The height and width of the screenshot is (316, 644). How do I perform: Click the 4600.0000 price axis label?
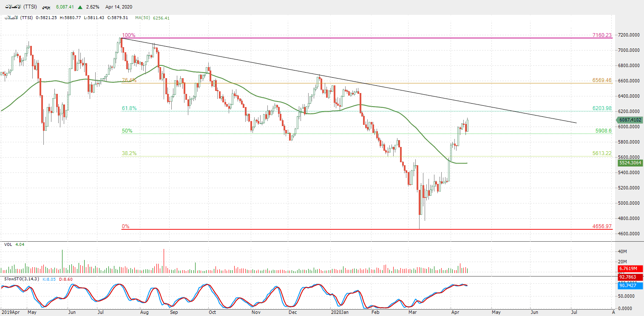629,234
